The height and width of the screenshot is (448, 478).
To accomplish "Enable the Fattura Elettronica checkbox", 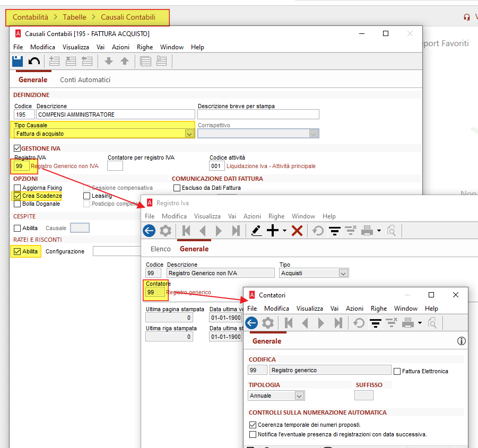I will (x=397, y=371).
